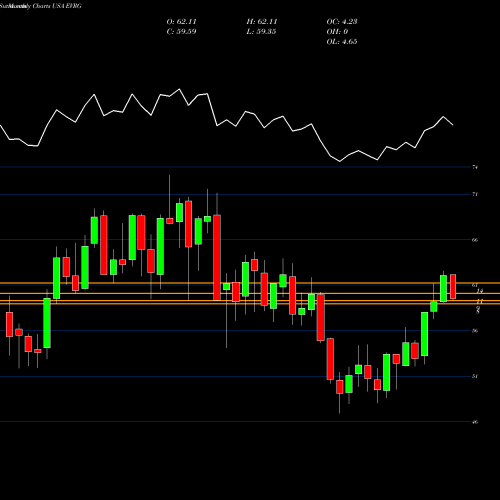This screenshot has height=500, width=500.
Task: Select the high value H: 62.11
Action: point(262,22)
